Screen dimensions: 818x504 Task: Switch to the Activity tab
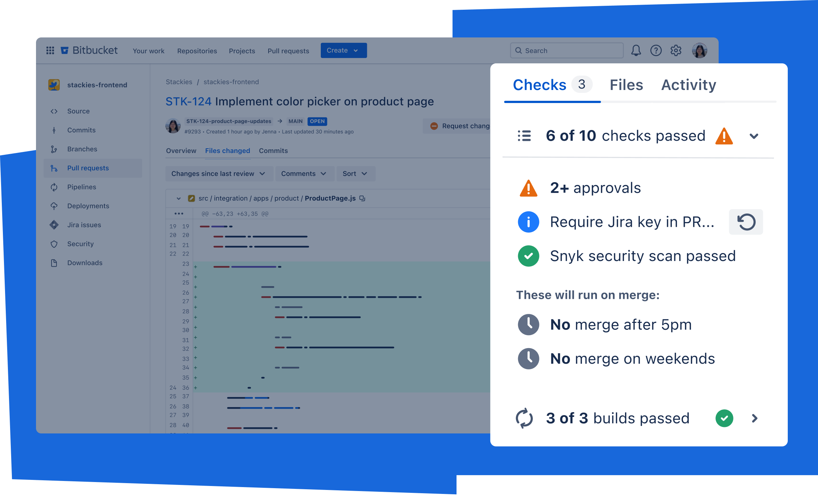pyautogui.click(x=688, y=84)
